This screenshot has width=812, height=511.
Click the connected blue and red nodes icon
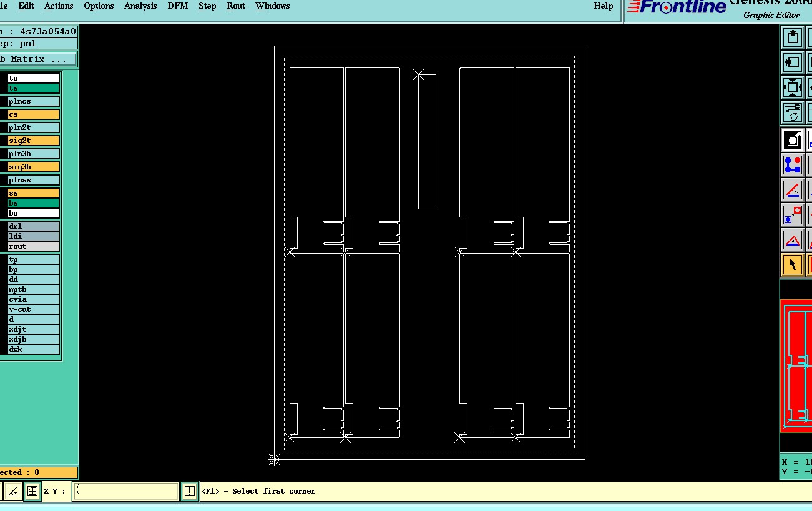(x=793, y=165)
